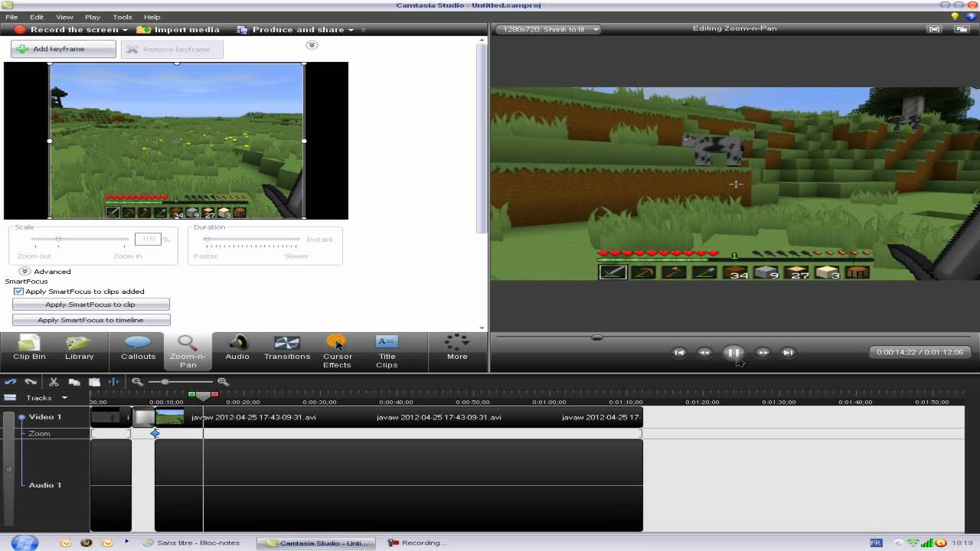Step backward in preview
This screenshot has height=551, width=980.
pyautogui.click(x=704, y=352)
